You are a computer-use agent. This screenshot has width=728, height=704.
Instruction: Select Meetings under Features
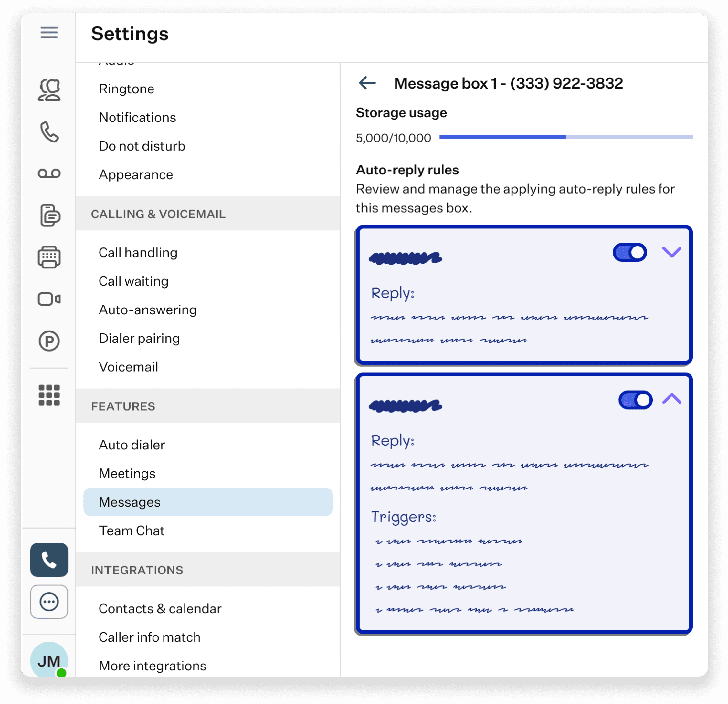coord(127,474)
